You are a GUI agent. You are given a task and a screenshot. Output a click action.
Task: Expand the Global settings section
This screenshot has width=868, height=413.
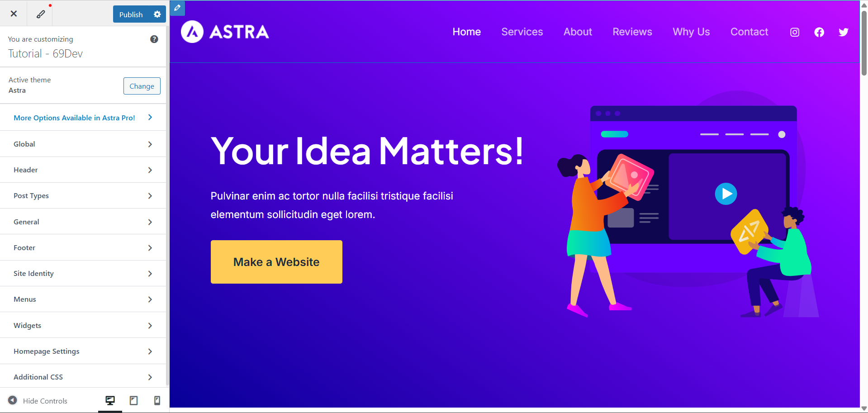coord(83,144)
